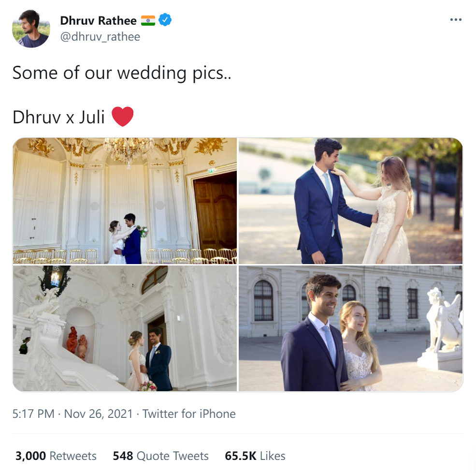View the 65.5K Likes list

255,456
